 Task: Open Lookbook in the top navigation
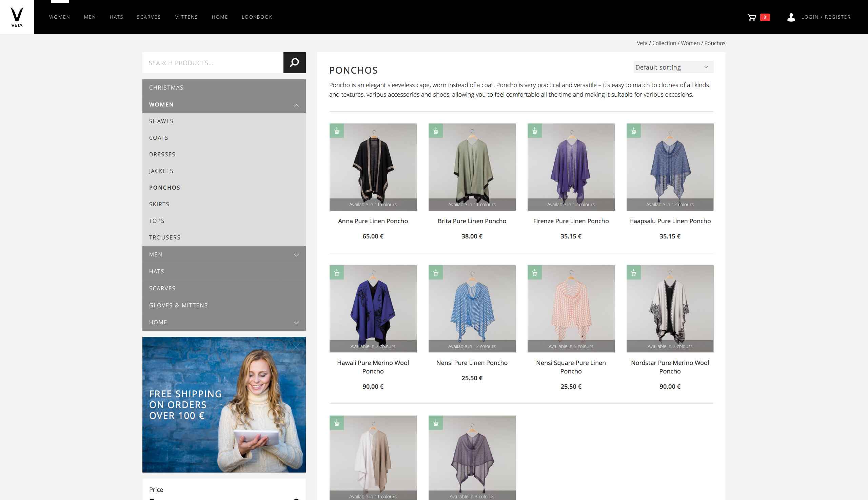[x=257, y=17]
